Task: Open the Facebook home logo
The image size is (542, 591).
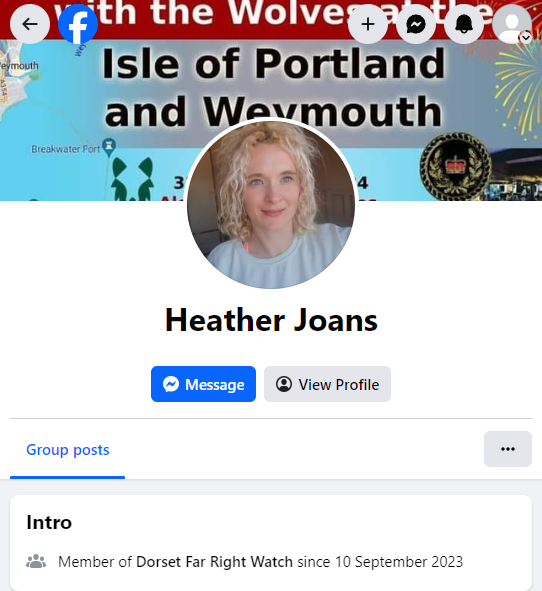Action: [78, 24]
